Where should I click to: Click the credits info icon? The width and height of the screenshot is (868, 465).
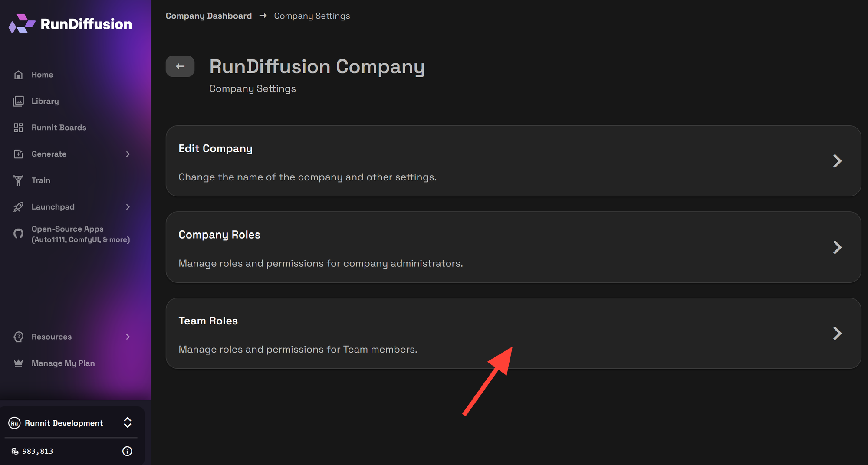click(127, 451)
